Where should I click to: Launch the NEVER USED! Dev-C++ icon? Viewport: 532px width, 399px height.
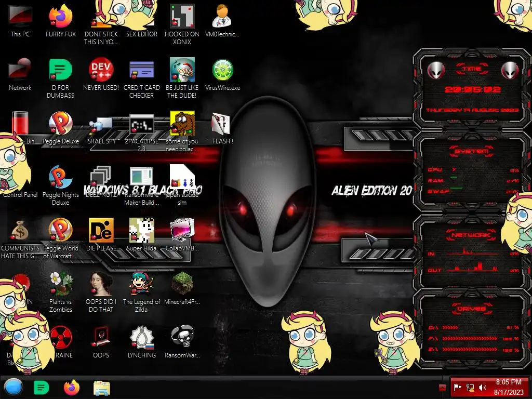pos(101,74)
